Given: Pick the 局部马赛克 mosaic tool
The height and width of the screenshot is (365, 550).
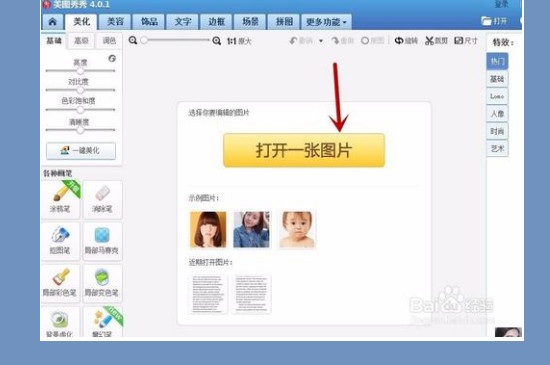Looking at the screenshot, I should click(x=102, y=241).
